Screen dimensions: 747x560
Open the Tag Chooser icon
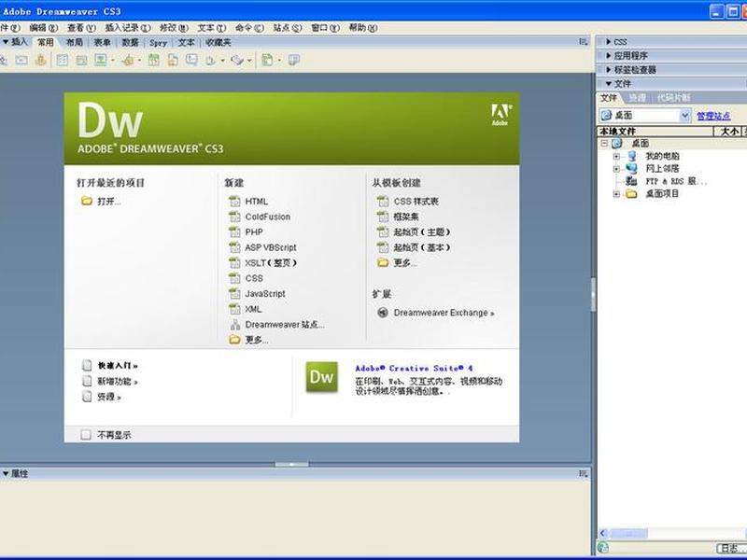(x=294, y=60)
